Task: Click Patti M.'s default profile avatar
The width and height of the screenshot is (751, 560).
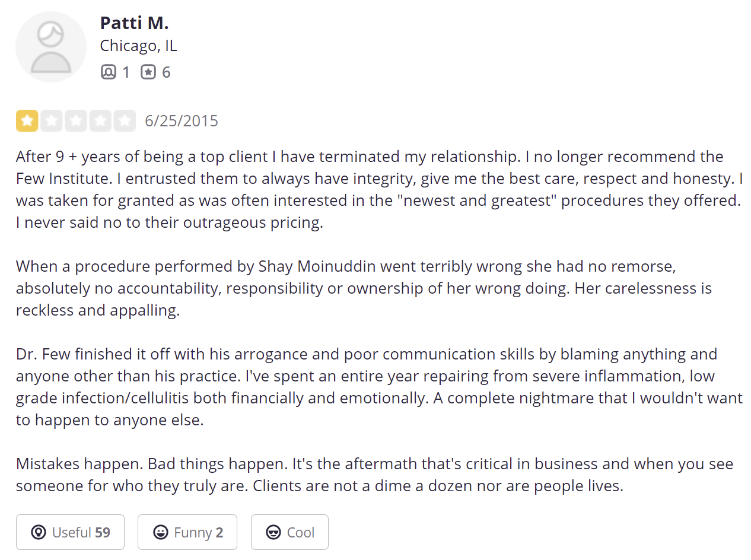Action: [51, 47]
